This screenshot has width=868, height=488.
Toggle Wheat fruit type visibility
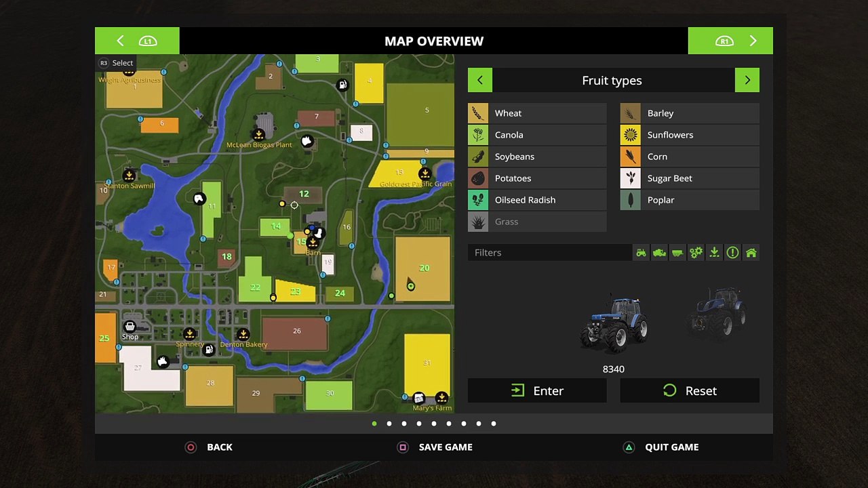tap(537, 113)
